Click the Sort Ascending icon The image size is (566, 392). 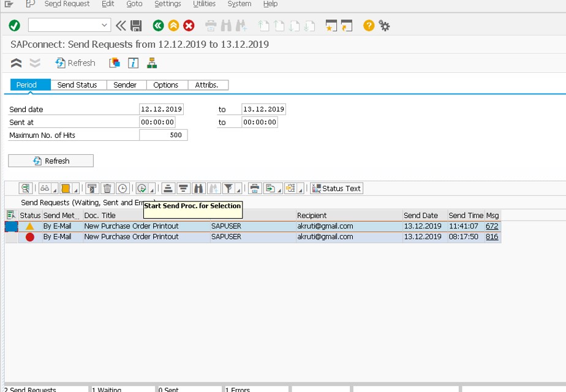coord(168,189)
